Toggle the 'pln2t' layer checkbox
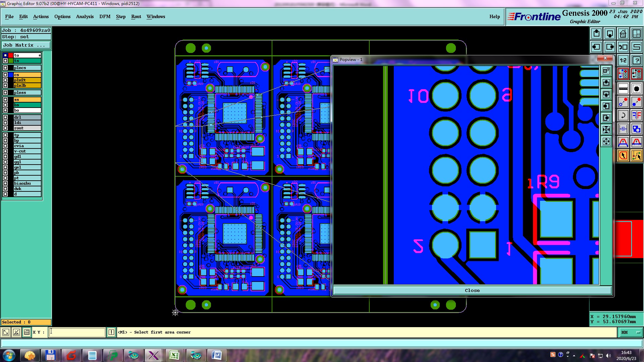Screen dimensions: 644x362 [5, 80]
